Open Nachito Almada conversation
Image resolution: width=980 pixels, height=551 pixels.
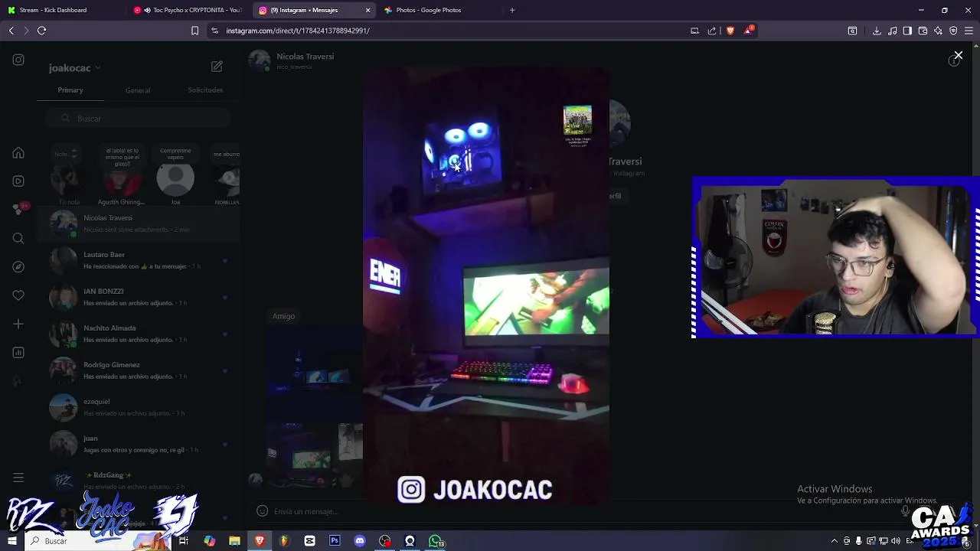point(139,334)
